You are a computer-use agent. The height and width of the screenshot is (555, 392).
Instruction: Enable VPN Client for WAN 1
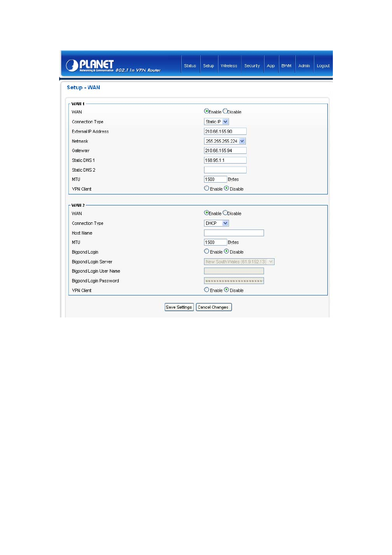pyautogui.click(x=207, y=189)
